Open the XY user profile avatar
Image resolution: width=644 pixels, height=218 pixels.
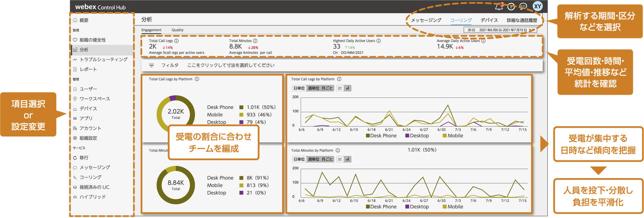coord(537,6)
